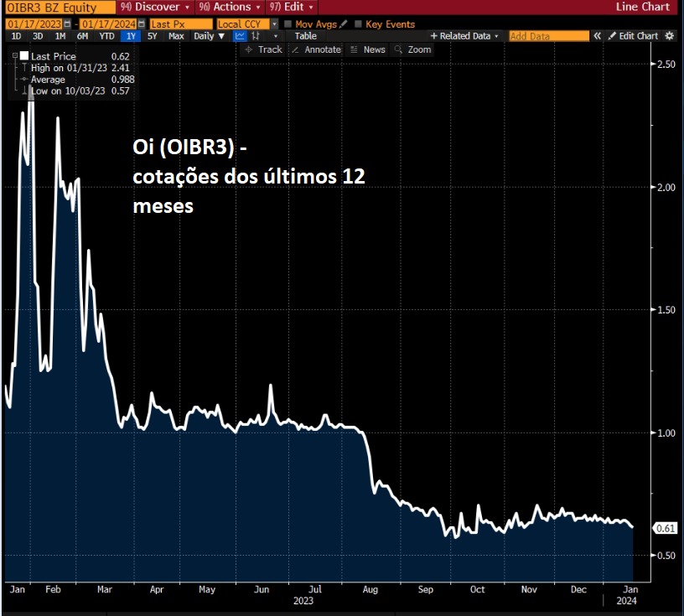Click the 2024 year label on axis
The width and height of the screenshot is (684, 616).
tap(626, 601)
